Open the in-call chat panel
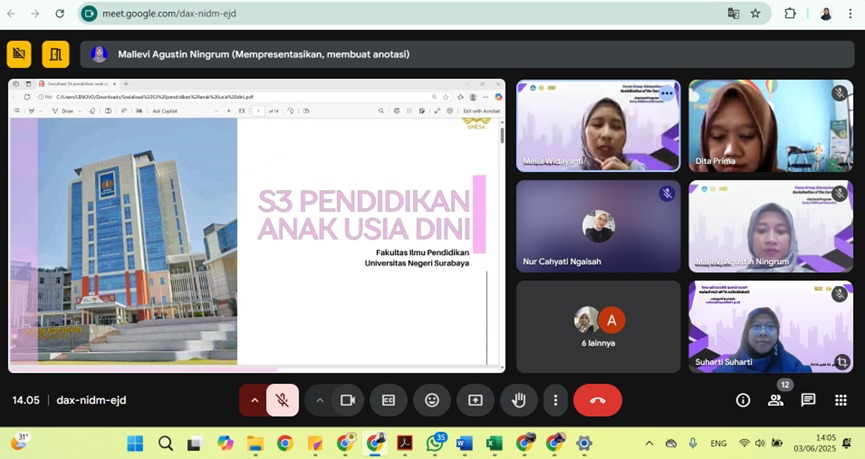Image resolution: width=865 pixels, height=459 pixels. coord(808,400)
